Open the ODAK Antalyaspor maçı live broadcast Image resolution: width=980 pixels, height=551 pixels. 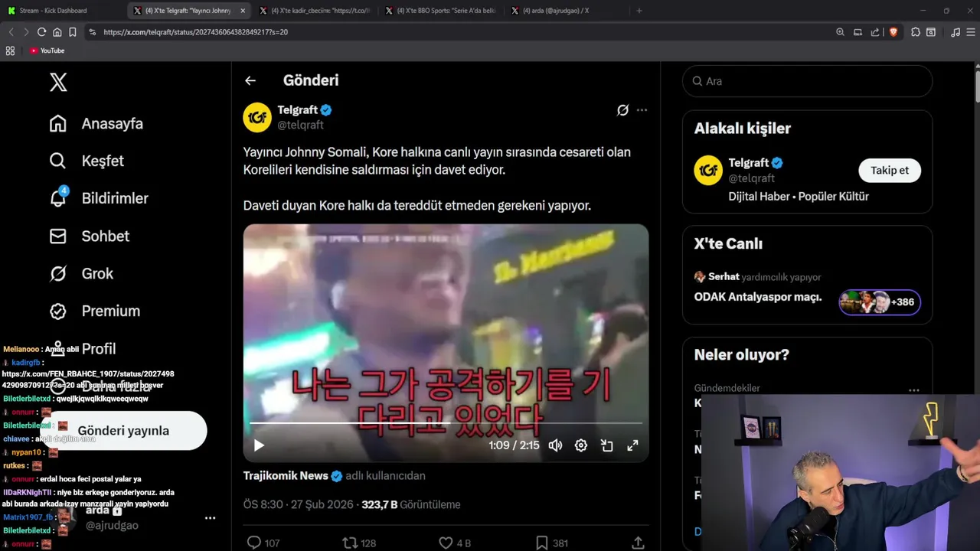click(x=756, y=297)
